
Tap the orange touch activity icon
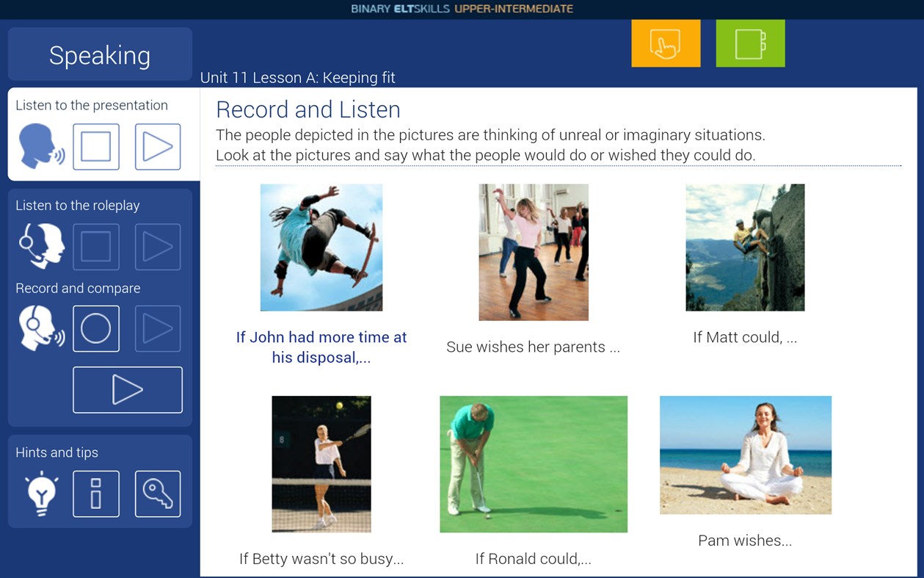[665, 43]
